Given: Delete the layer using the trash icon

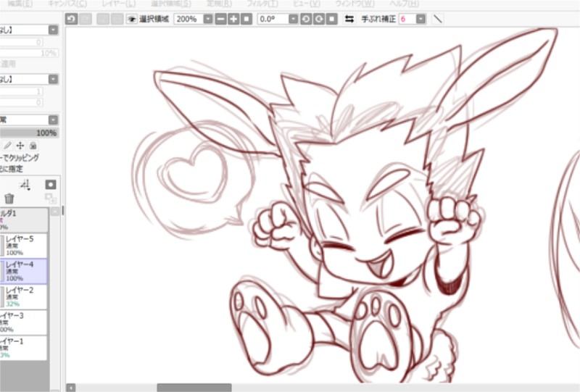Looking at the screenshot, I should (x=9, y=199).
